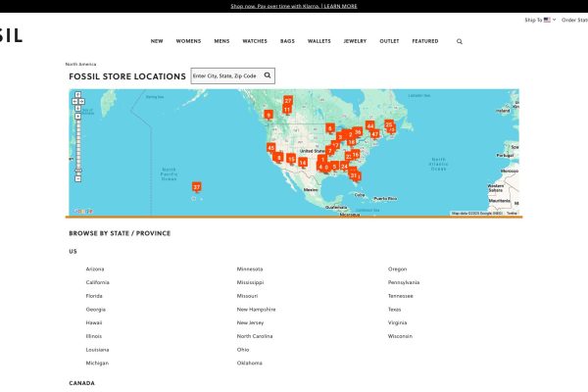Select the map marker labeled 36
Image resolution: width=588 pixels, height=392 pixels.
click(358, 131)
